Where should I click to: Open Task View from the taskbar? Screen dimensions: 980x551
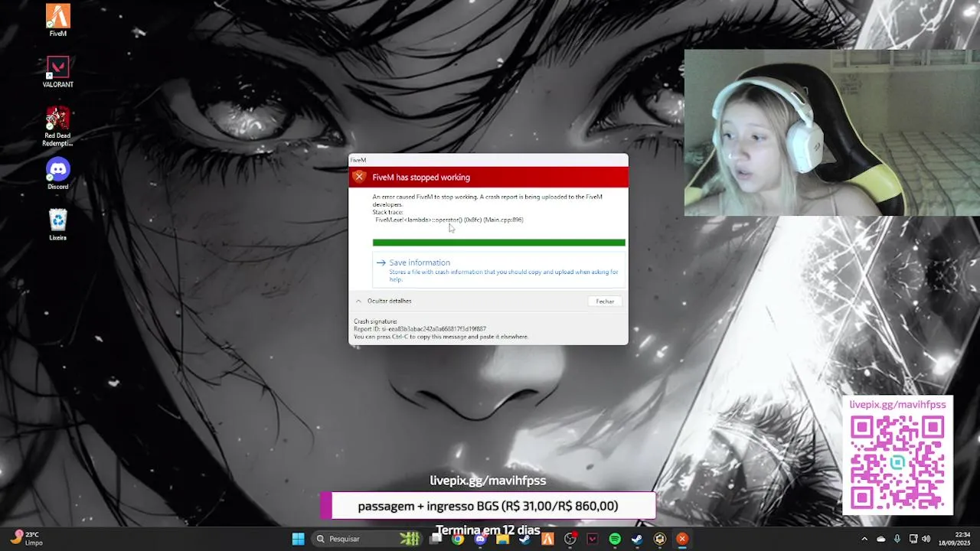(436, 539)
